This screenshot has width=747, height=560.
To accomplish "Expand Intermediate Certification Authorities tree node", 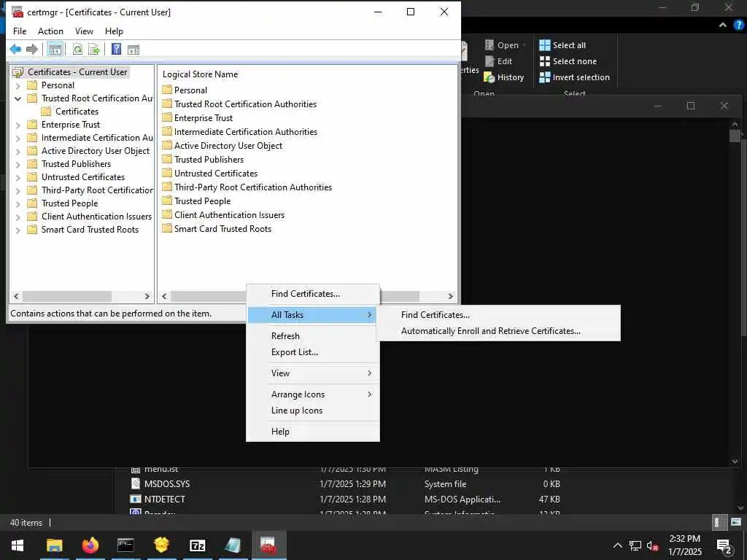I will (x=18, y=138).
